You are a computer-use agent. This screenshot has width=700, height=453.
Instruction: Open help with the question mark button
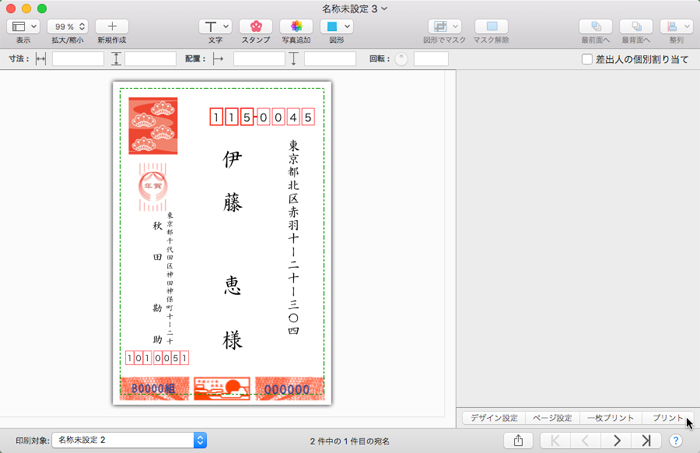tap(676, 440)
